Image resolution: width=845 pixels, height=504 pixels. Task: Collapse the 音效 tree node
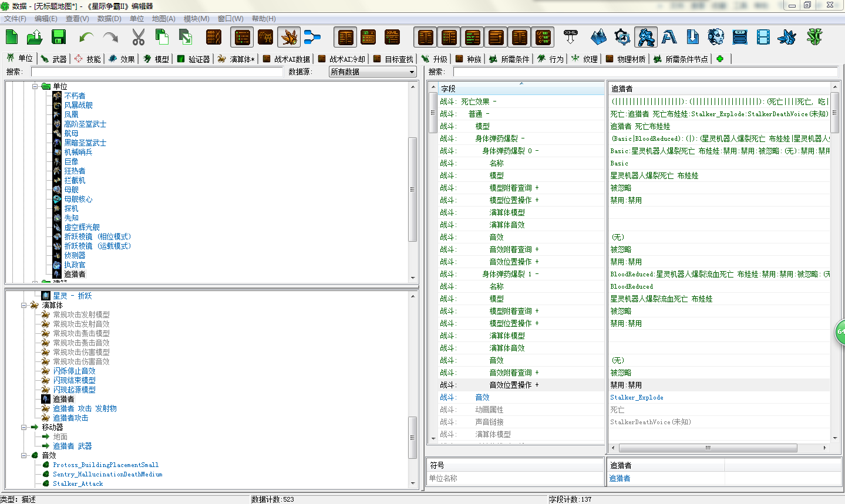tap(24, 455)
